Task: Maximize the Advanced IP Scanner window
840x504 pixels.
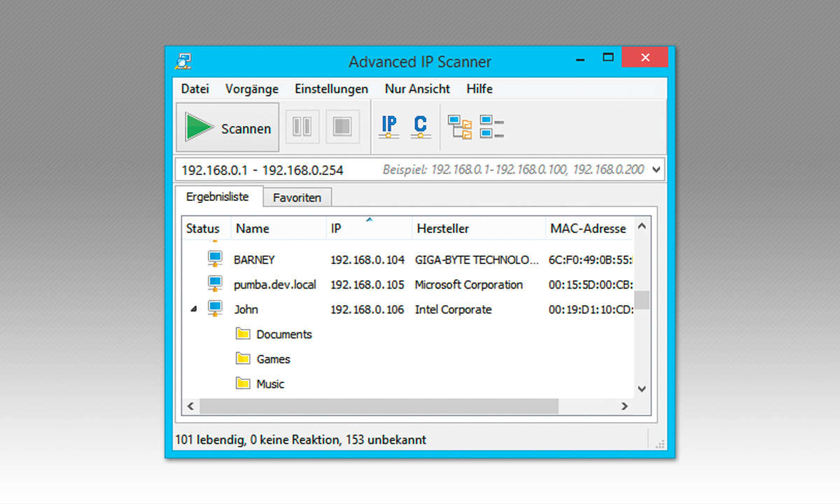Action: (x=608, y=57)
